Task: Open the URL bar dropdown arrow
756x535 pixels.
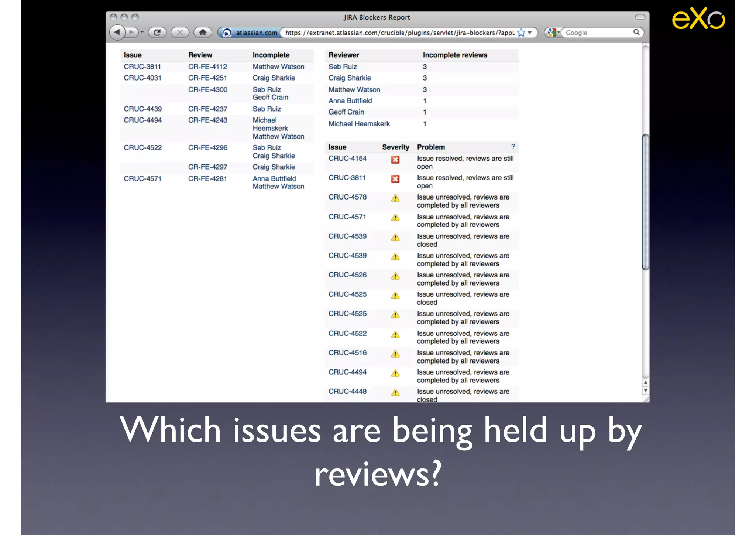Action: click(x=530, y=33)
